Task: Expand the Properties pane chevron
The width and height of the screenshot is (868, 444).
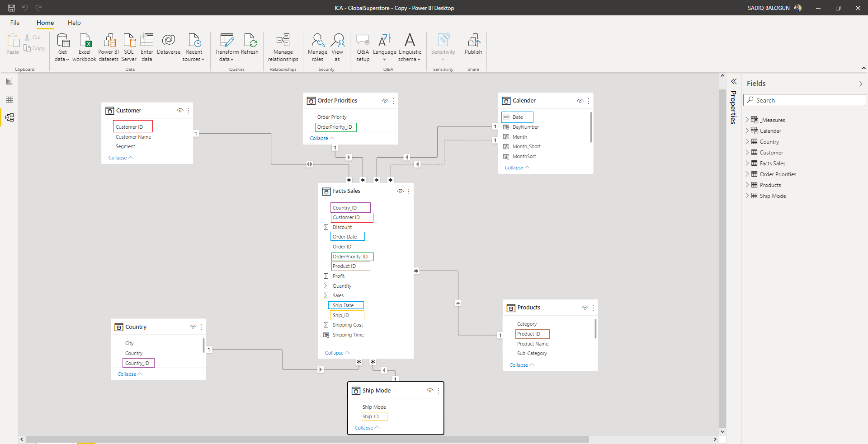Action: [x=734, y=81]
